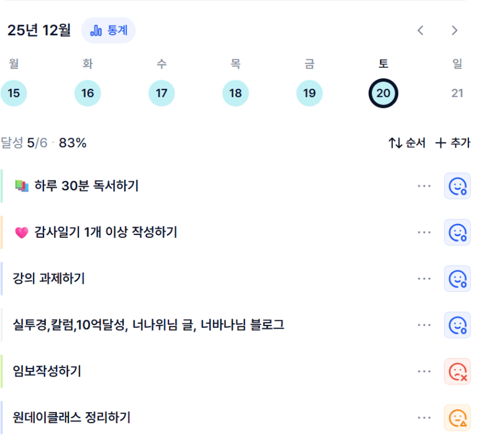
Task: Select Wednesday the 17th
Action: [x=161, y=93]
